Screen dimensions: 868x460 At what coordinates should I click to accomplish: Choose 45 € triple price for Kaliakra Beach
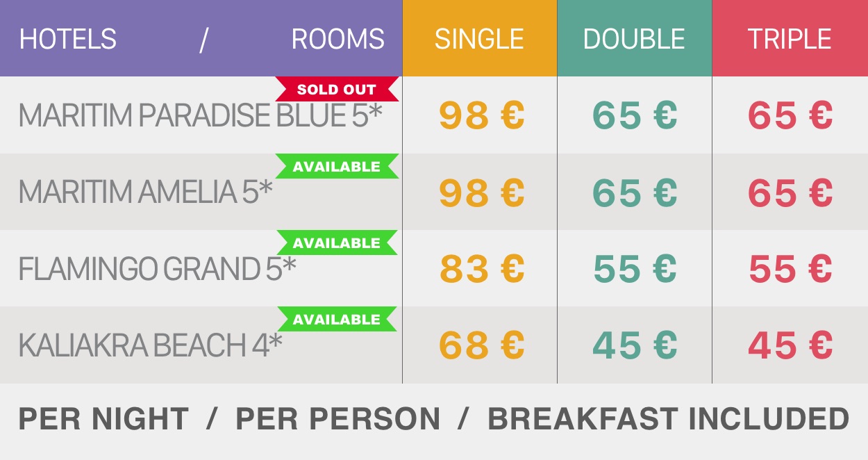click(790, 345)
